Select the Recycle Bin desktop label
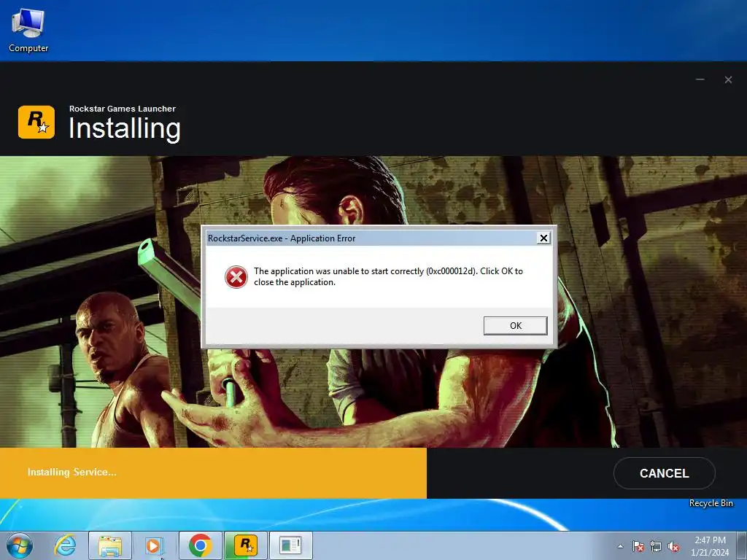 [x=711, y=503]
